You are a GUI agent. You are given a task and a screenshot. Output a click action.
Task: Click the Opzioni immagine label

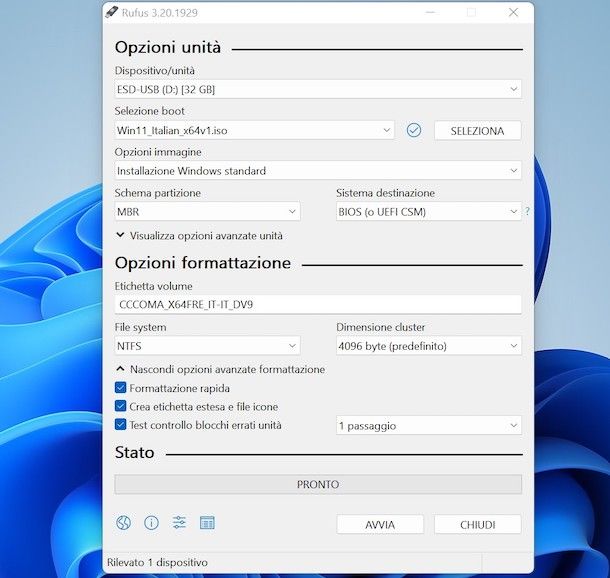pyautogui.click(x=158, y=152)
